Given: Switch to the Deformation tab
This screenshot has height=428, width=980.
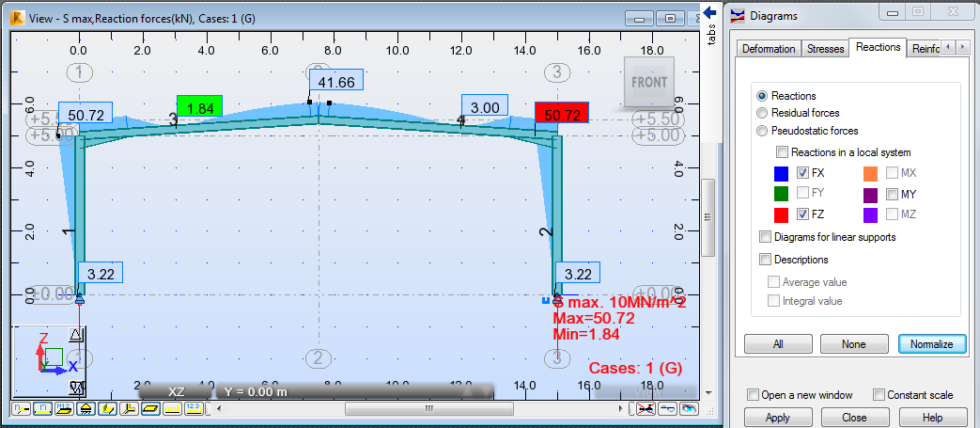Looking at the screenshot, I should coord(769,49).
